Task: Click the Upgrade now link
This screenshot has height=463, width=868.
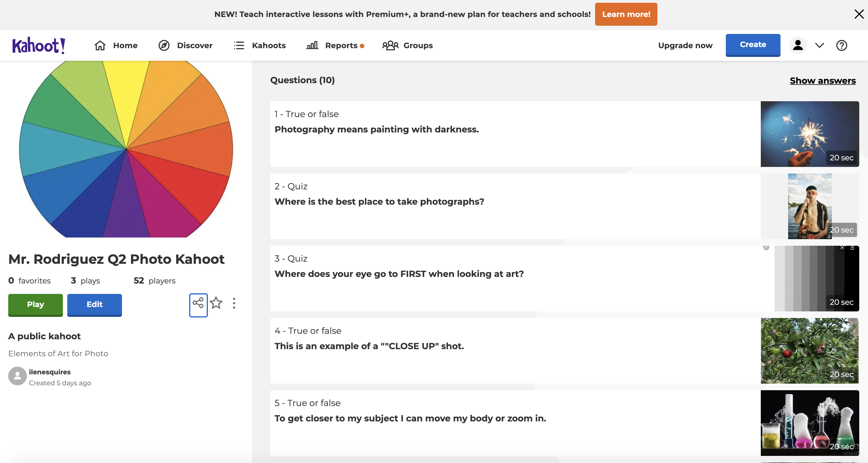Action: [685, 45]
